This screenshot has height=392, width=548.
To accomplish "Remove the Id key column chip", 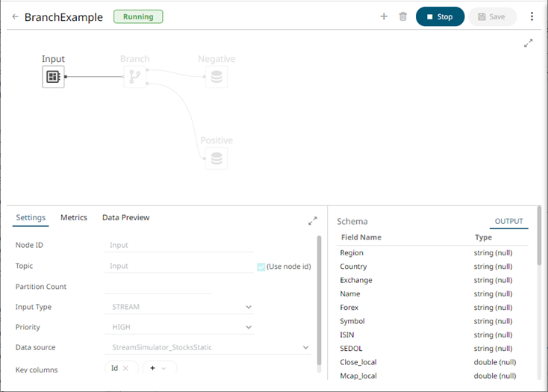I will point(126,368).
